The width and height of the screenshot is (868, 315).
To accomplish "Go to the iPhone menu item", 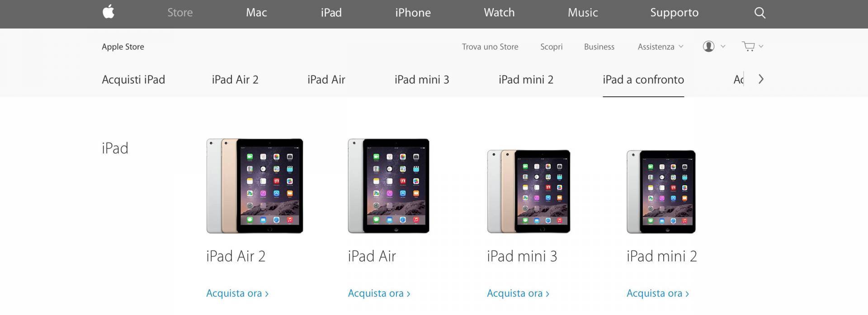I will 413,13.
